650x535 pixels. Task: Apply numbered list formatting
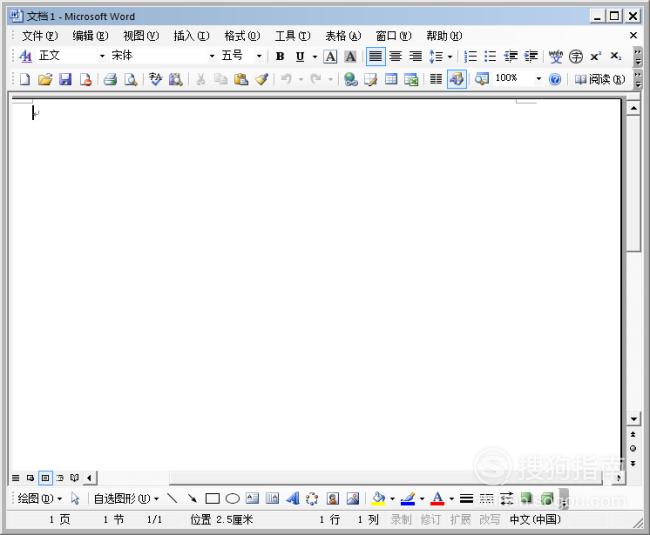[470, 56]
